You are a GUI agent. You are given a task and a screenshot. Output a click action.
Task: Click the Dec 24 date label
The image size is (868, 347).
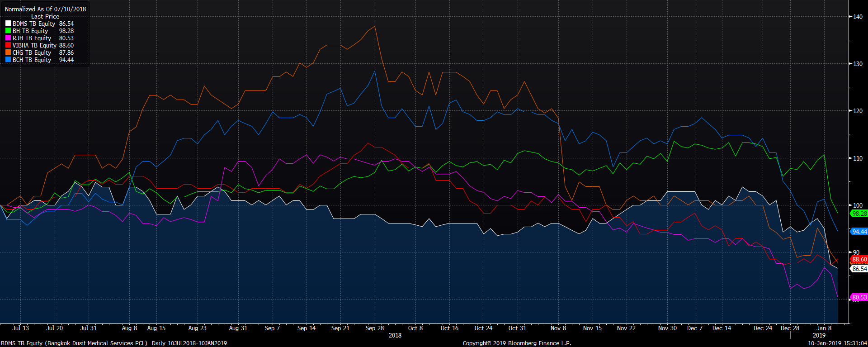(x=763, y=328)
